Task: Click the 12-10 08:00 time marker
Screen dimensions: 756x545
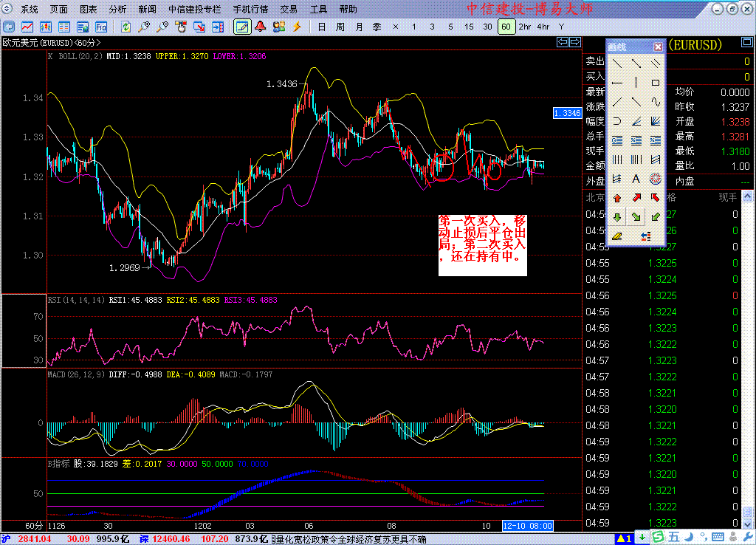Action: tap(527, 526)
